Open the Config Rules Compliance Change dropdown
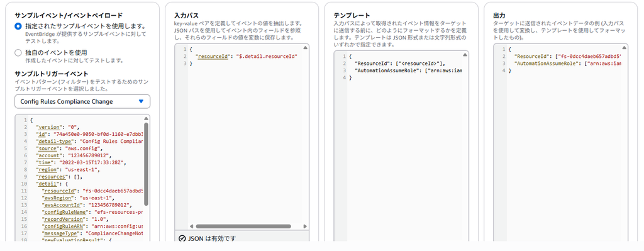Image resolution: width=644 pixels, height=251 pixels. [x=82, y=101]
